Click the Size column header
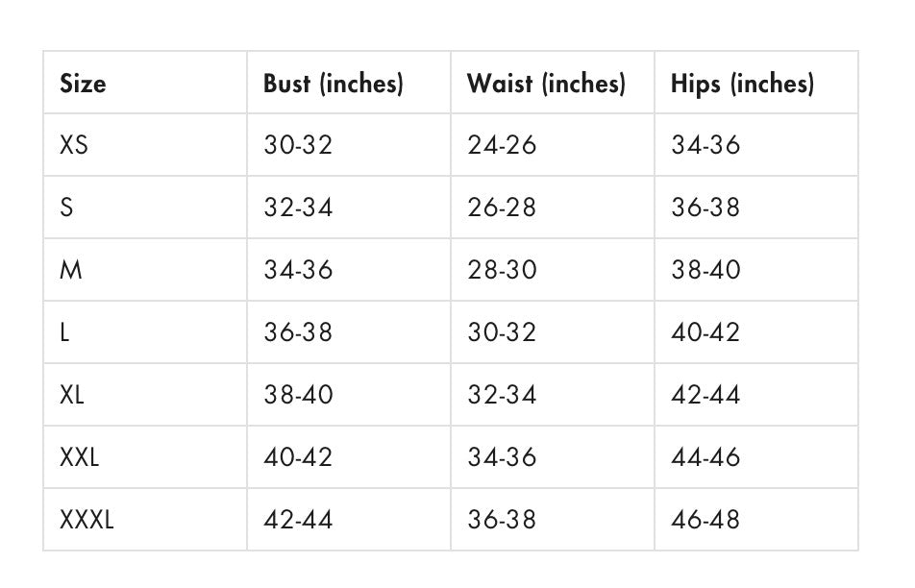The width and height of the screenshot is (915, 588). (x=83, y=84)
